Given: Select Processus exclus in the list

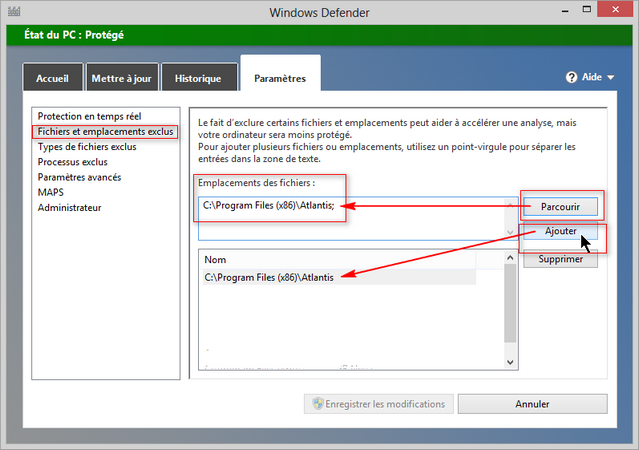Looking at the screenshot, I should [x=73, y=162].
